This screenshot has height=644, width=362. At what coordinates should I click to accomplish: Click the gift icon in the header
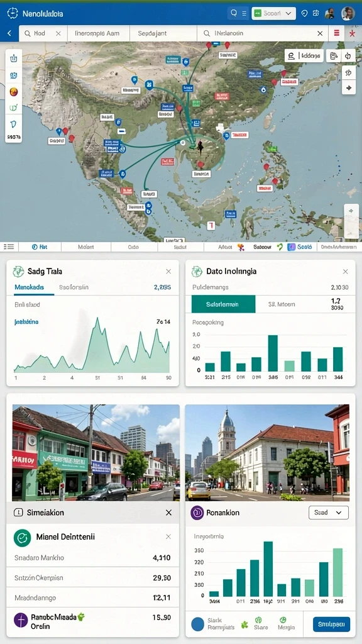pos(315,13)
